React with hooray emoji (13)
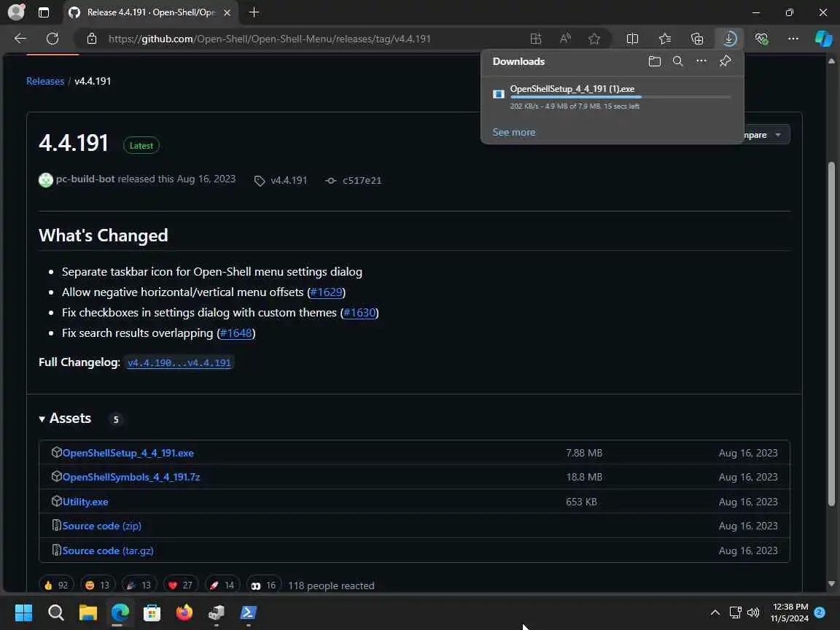Image resolution: width=840 pixels, height=630 pixels. pyautogui.click(x=139, y=585)
